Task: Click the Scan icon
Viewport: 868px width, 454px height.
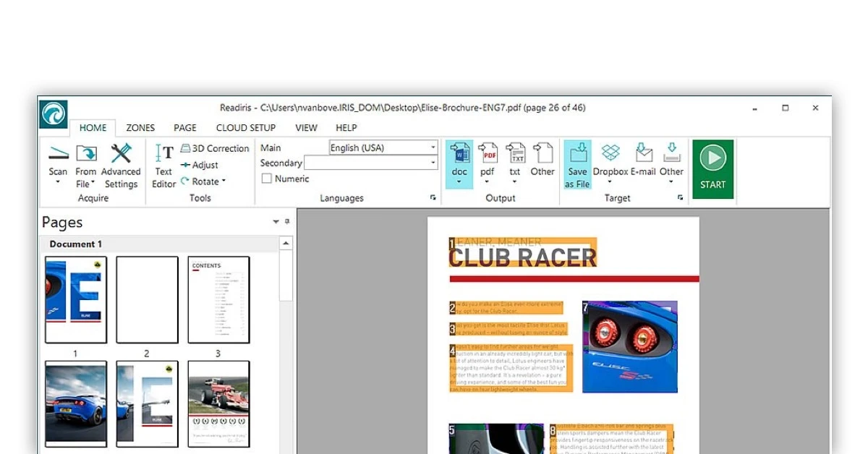Action: (x=58, y=153)
